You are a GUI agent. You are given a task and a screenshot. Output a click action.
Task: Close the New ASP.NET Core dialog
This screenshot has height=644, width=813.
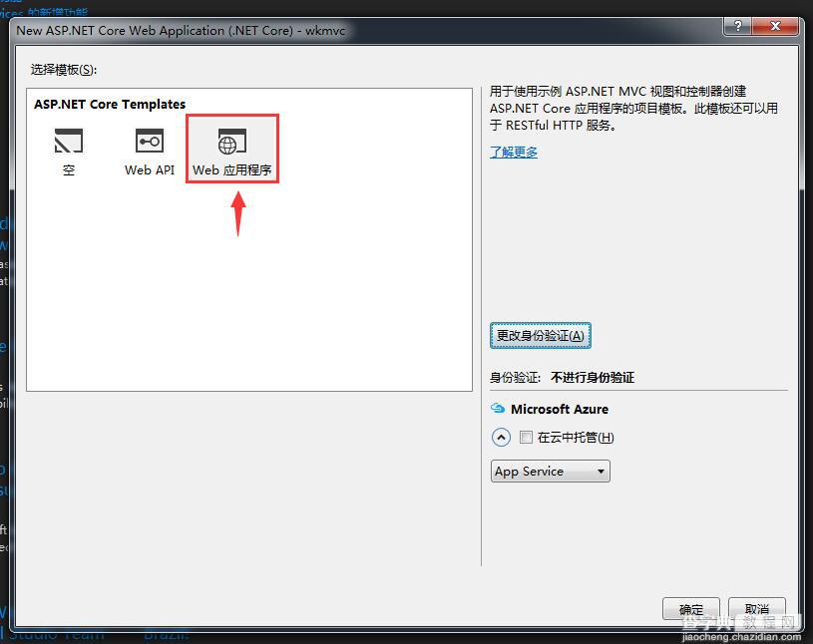point(775,26)
